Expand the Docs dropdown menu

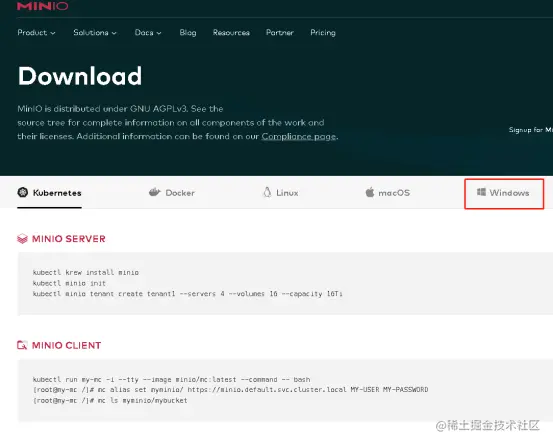(x=148, y=32)
